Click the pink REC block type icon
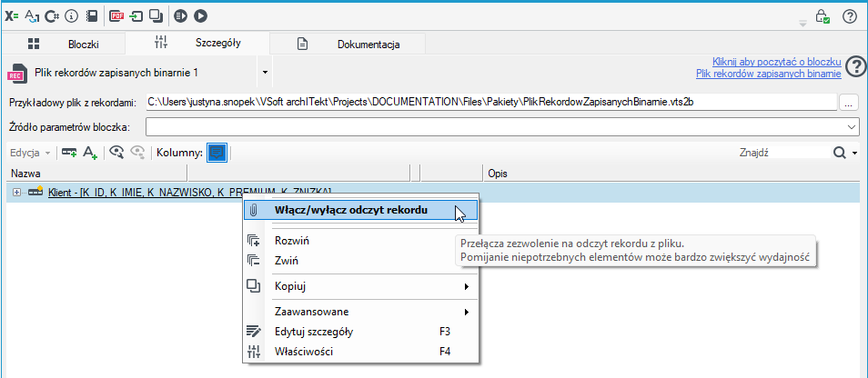 [x=17, y=73]
